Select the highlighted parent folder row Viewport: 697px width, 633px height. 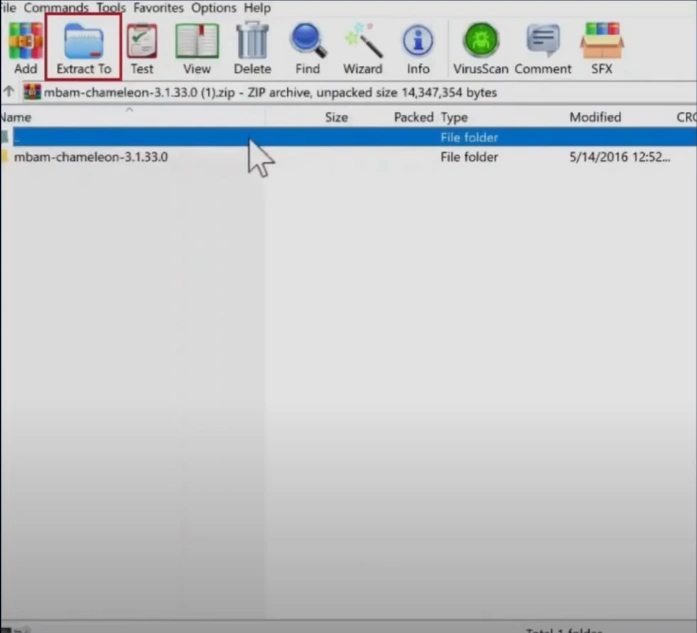(354, 137)
